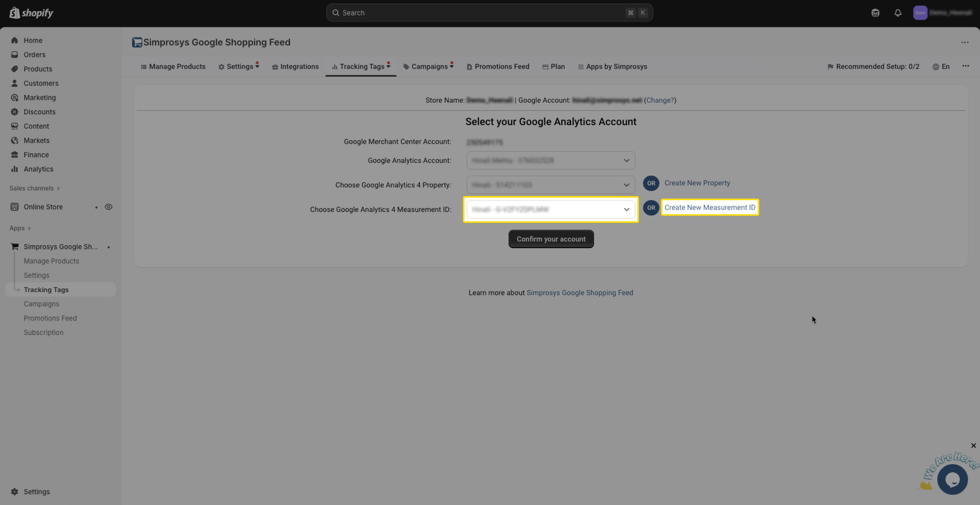
Task: Expand the Google Analytics 4 Property dropdown
Action: click(551, 185)
